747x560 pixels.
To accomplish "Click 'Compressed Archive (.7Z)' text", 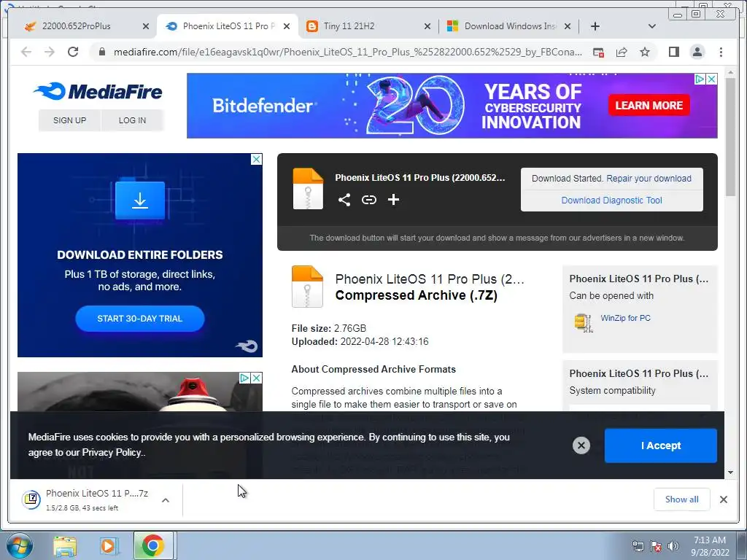I will [x=417, y=295].
